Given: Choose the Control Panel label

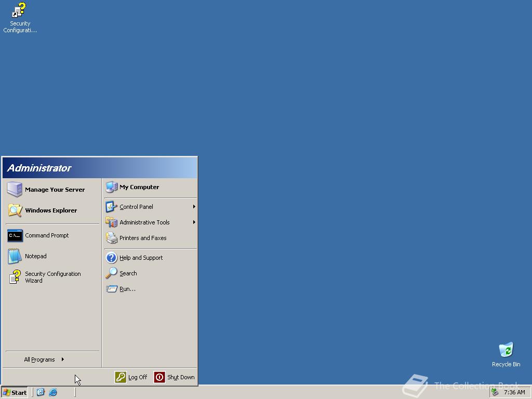Looking at the screenshot, I should pyautogui.click(x=136, y=207).
